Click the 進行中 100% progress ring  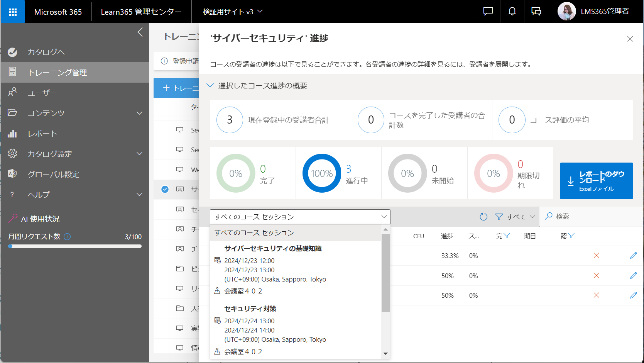click(322, 173)
